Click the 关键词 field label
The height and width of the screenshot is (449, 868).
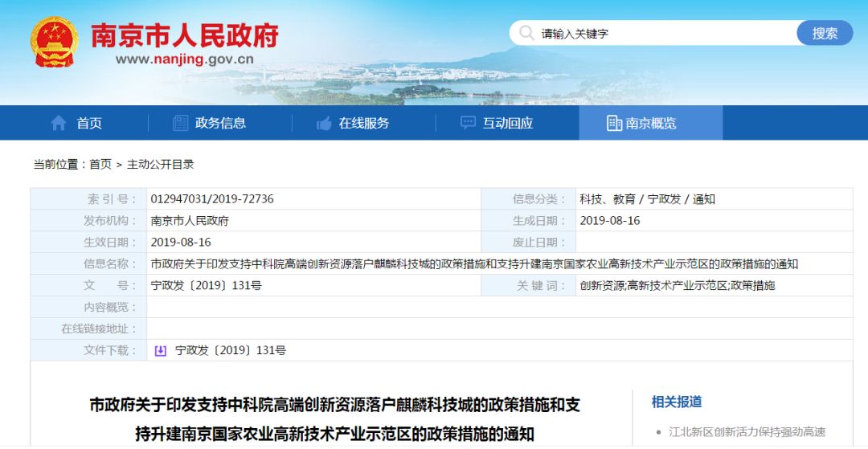click(x=541, y=285)
